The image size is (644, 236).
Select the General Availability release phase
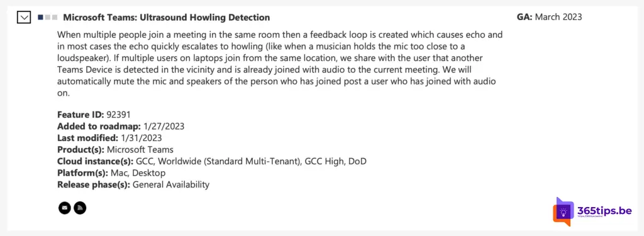coord(171,184)
